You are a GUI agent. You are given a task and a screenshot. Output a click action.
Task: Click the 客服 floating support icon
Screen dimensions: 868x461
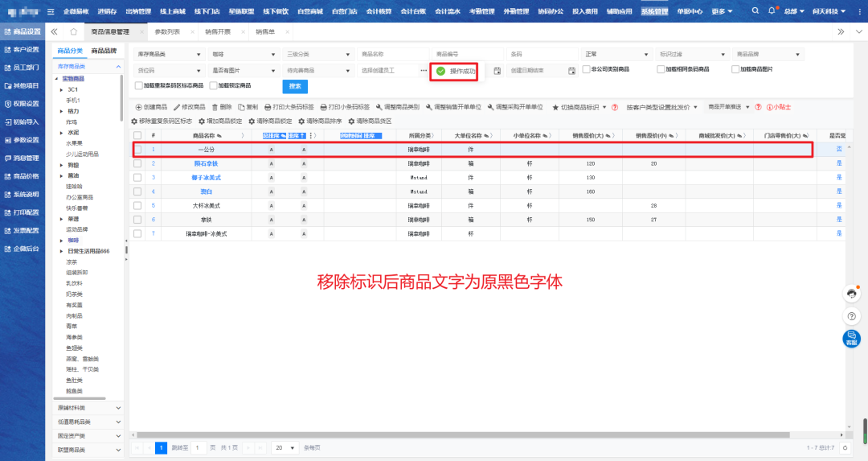pyautogui.click(x=851, y=339)
